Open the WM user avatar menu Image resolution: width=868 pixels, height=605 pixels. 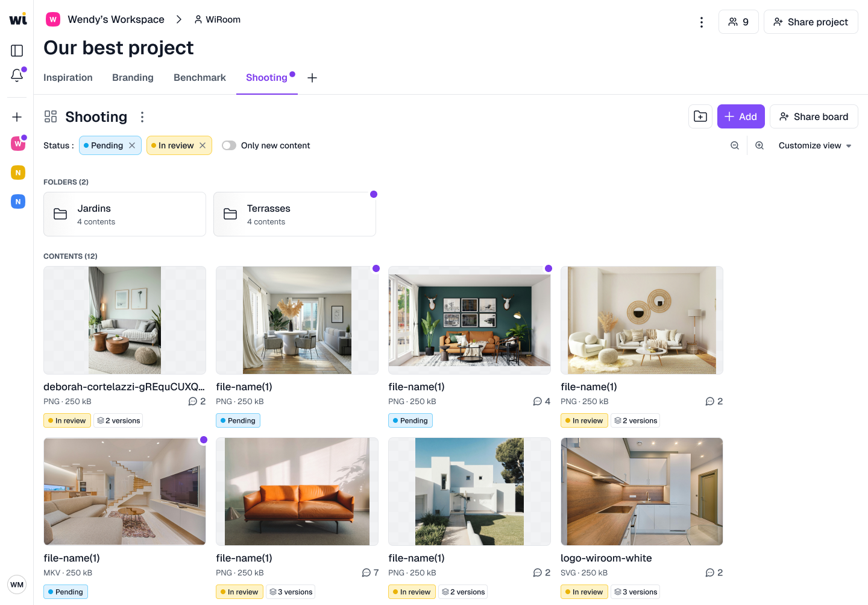[17, 584]
